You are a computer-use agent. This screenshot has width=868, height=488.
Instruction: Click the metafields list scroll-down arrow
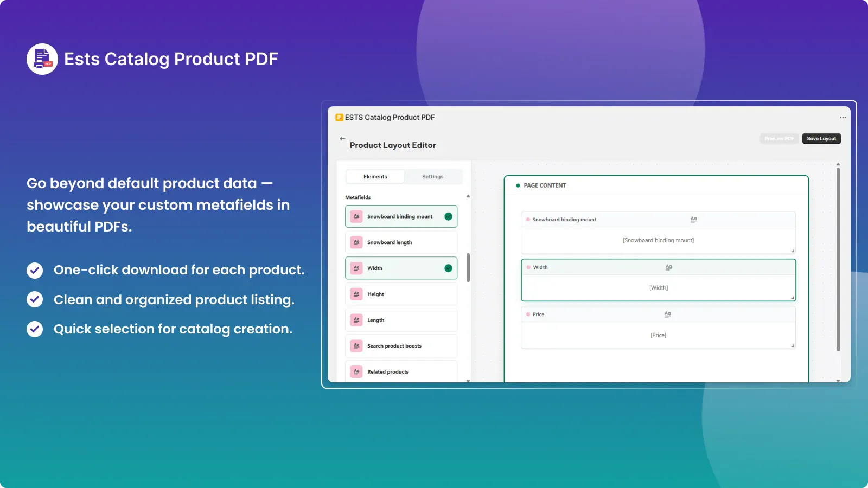[468, 381]
